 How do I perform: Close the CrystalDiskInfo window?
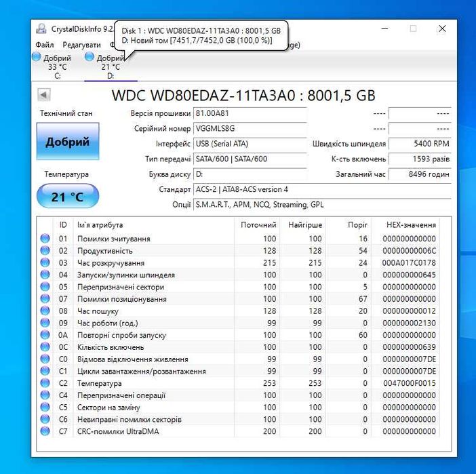tap(442, 29)
